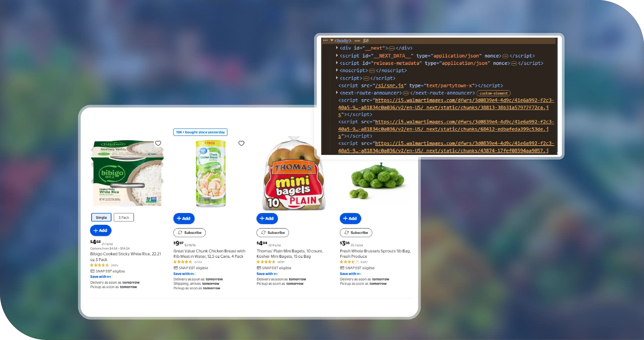This screenshot has height=340, width=644.
Task: Click the SNAP EBT card icon under Bibigo rice
Action: [92, 271]
